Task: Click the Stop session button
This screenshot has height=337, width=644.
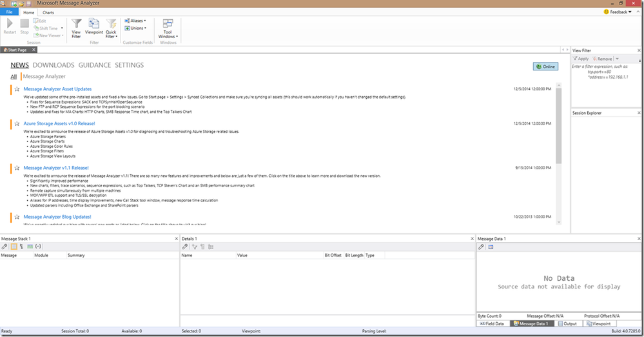Action: coord(24,26)
